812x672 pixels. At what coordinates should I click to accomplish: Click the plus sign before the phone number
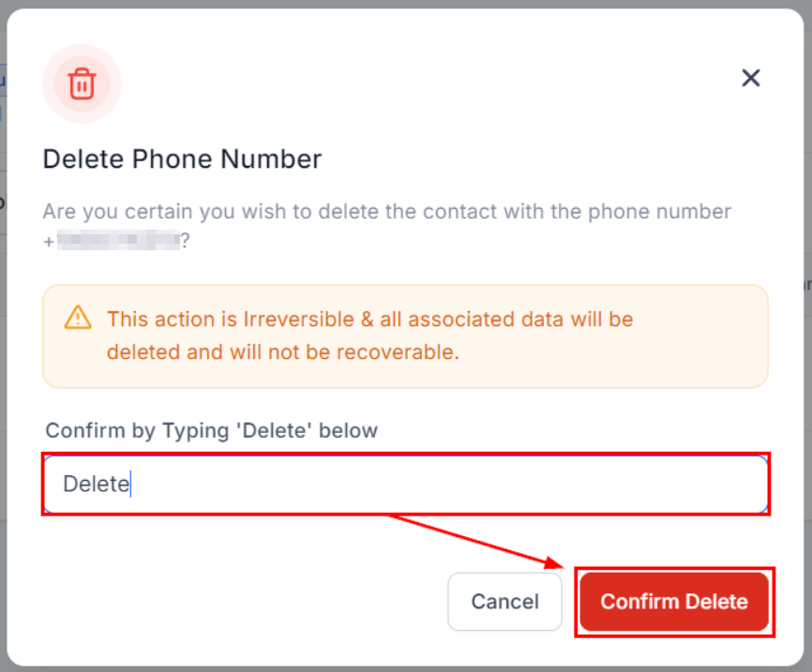(x=48, y=241)
